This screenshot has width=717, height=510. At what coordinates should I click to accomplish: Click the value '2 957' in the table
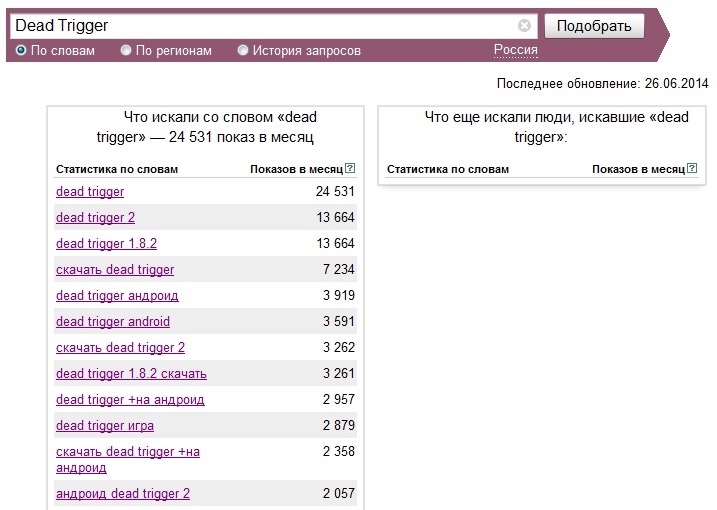point(339,400)
